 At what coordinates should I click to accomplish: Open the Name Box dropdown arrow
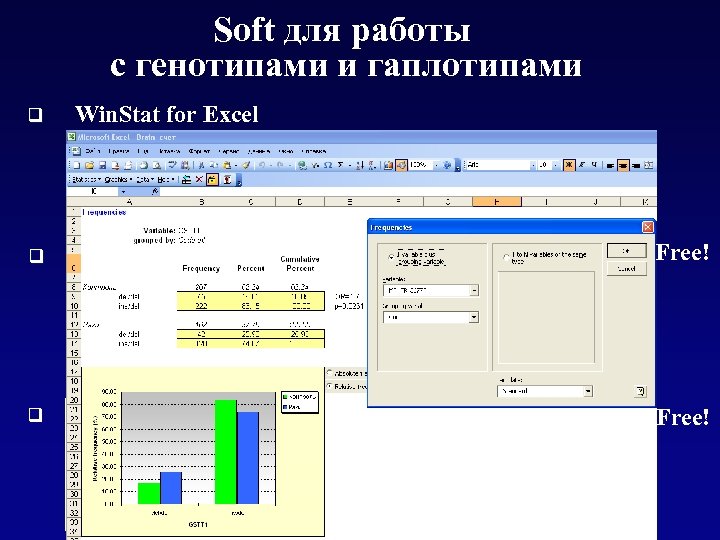tap(123, 191)
